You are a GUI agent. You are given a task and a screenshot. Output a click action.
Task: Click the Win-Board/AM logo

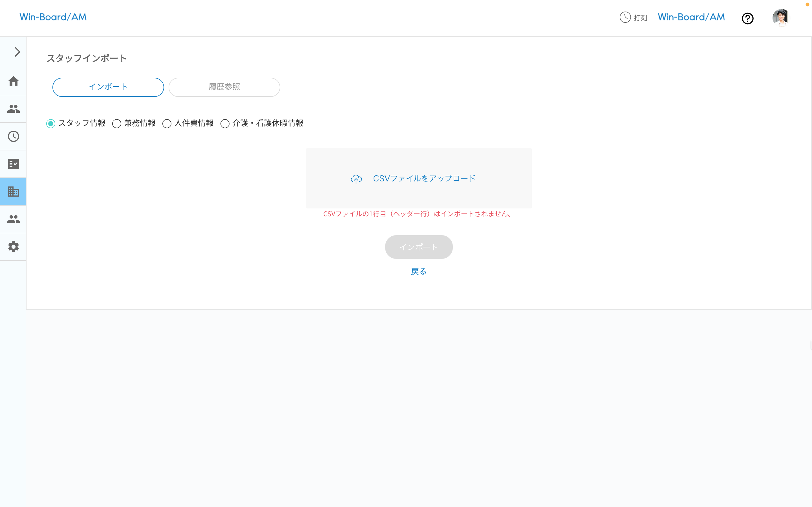53,17
